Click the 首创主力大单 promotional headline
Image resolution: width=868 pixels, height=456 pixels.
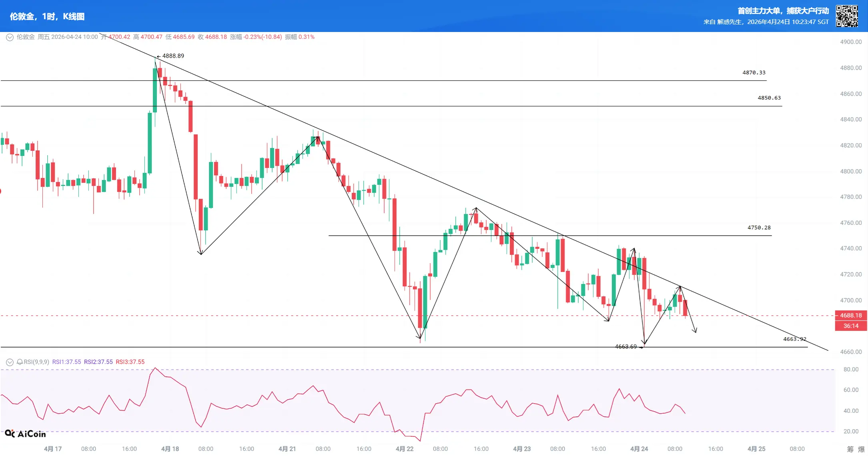tap(783, 11)
